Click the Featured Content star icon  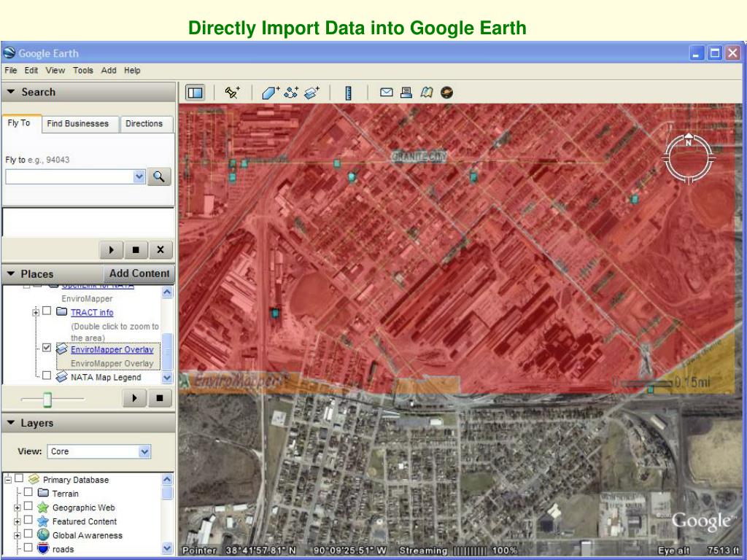[x=43, y=521]
